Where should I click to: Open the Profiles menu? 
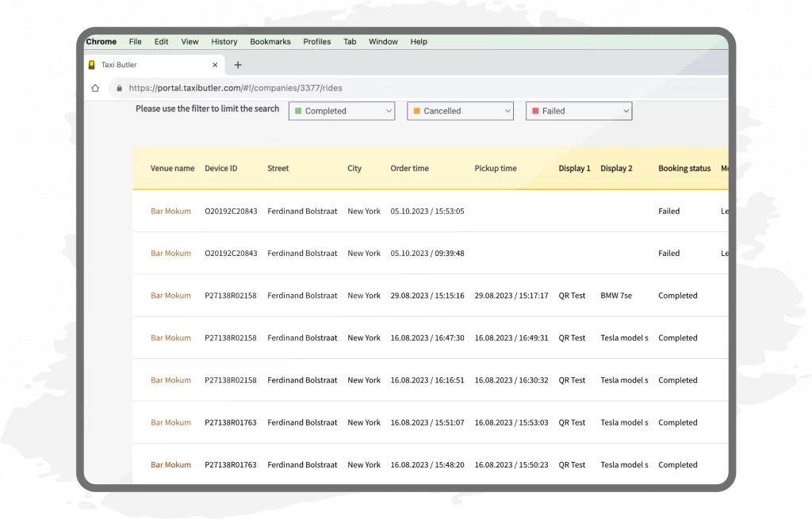click(x=317, y=41)
